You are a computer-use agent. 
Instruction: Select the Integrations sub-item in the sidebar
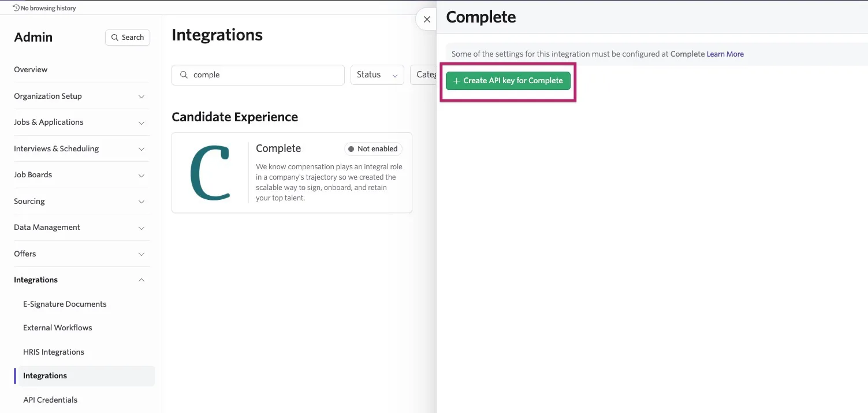pyautogui.click(x=87, y=375)
